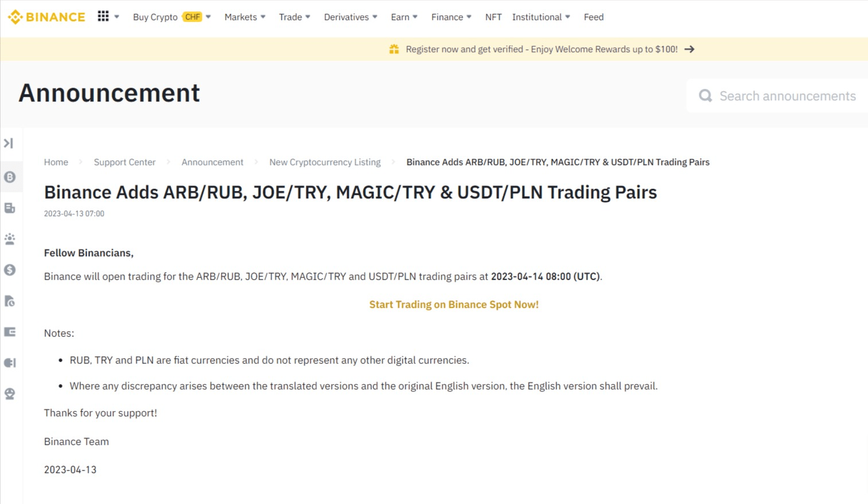Go to the NFT page
The image size is (868, 504).
[x=493, y=17]
